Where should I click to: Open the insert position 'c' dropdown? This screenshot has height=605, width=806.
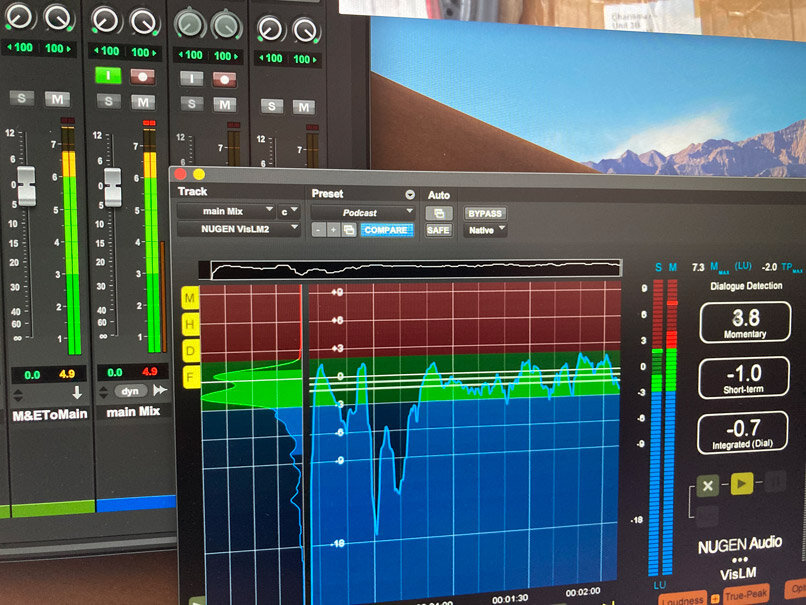point(288,211)
